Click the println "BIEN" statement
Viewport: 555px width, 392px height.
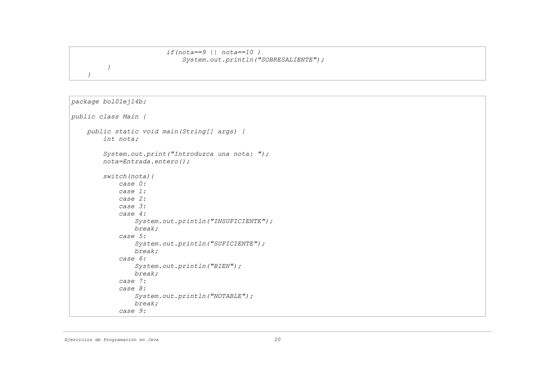188,266
